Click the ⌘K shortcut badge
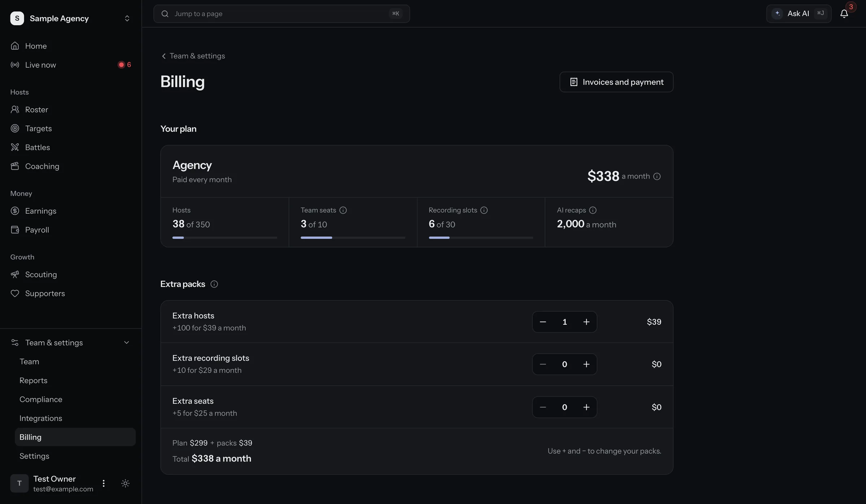This screenshot has width=866, height=504. pyautogui.click(x=396, y=14)
